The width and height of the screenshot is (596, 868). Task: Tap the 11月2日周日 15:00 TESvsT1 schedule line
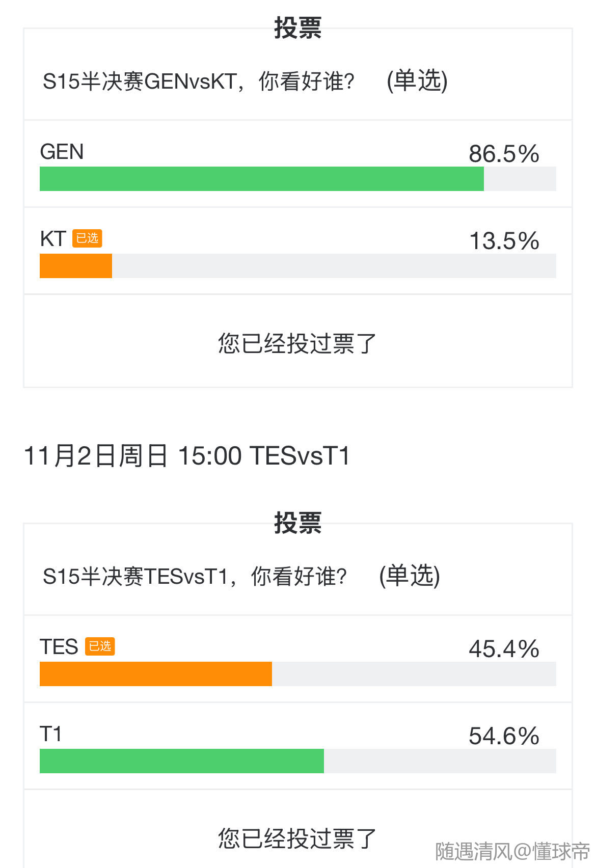(187, 455)
